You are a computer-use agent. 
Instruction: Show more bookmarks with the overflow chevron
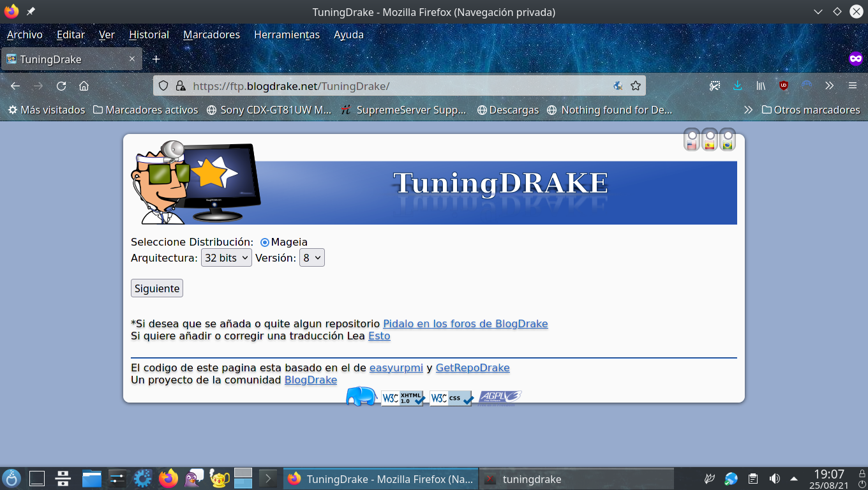(x=748, y=110)
